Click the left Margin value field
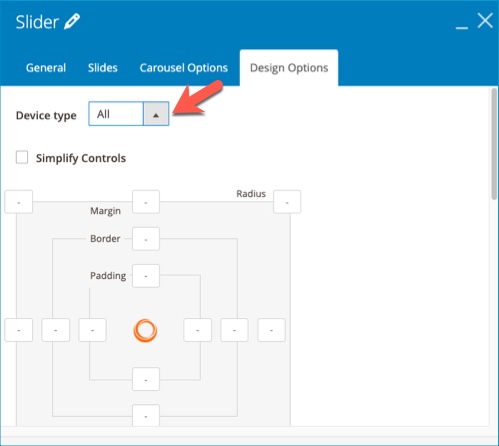 pos(19,330)
